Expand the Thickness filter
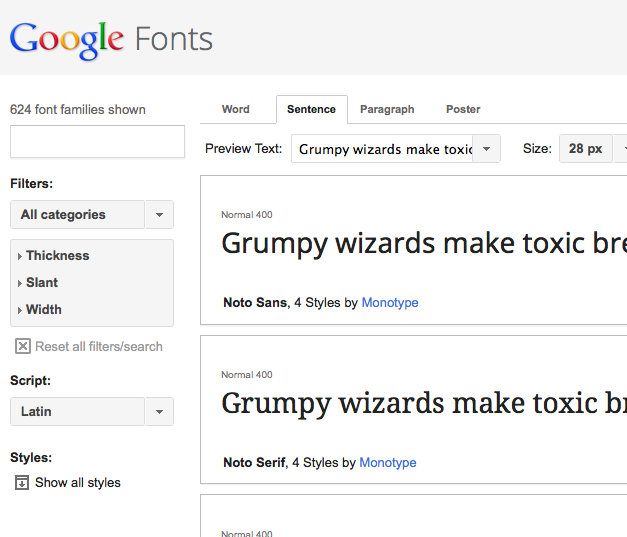The image size is (627, 537). [53, 256]
